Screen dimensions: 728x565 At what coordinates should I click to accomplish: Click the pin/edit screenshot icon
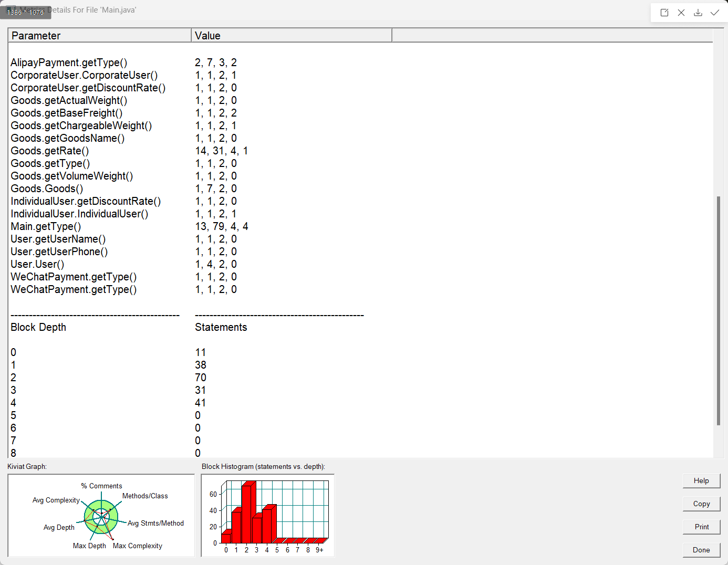pos(664,13)
